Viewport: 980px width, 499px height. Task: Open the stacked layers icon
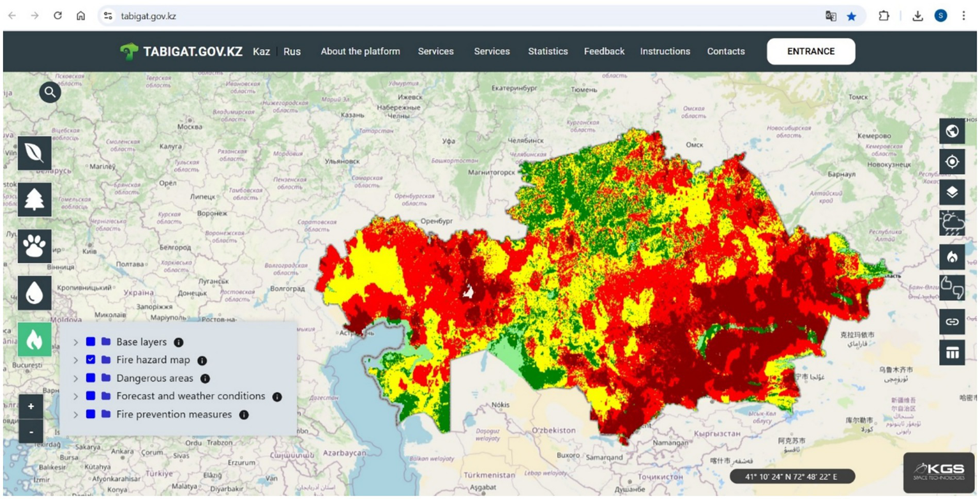tap(952, 192)
